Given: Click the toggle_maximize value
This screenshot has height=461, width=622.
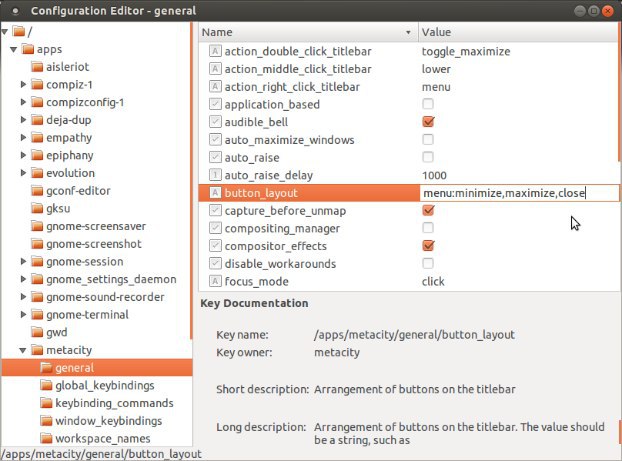Looking at the screenshot, I should pyautogui.click(x=466, y=51).
